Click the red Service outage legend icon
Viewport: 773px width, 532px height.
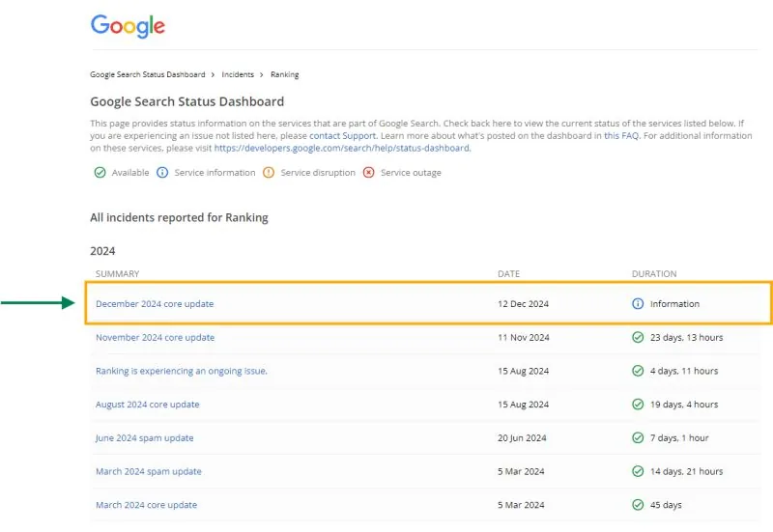click(368, 173)
